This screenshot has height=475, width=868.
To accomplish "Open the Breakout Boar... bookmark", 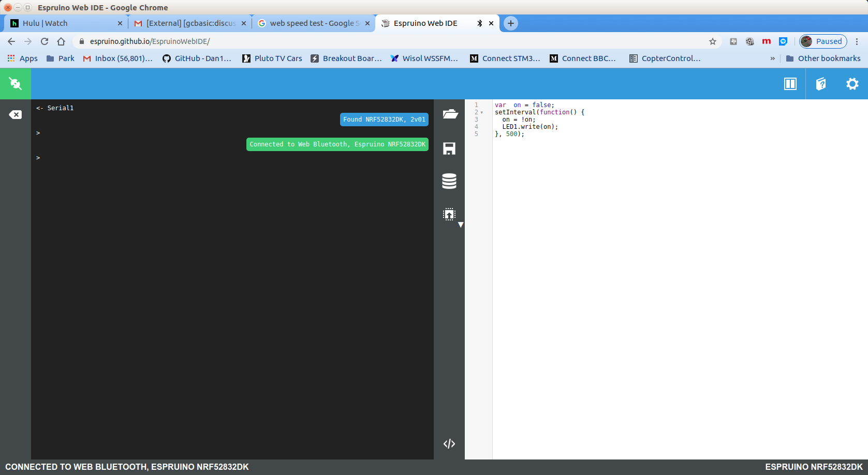I will tap(346, 58).
